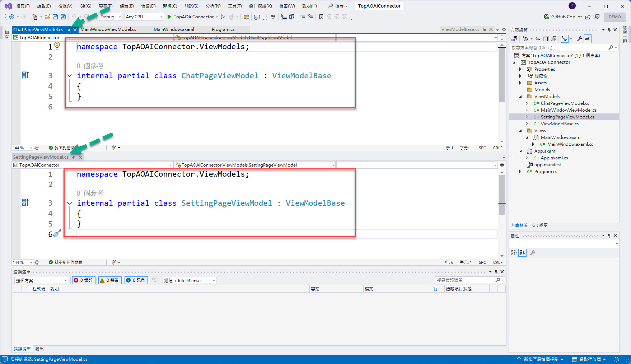Open the 整個方案 scope dropdown
Image resolution: width=631 pixels, height=364 pixels.
(x=41, y=280)
